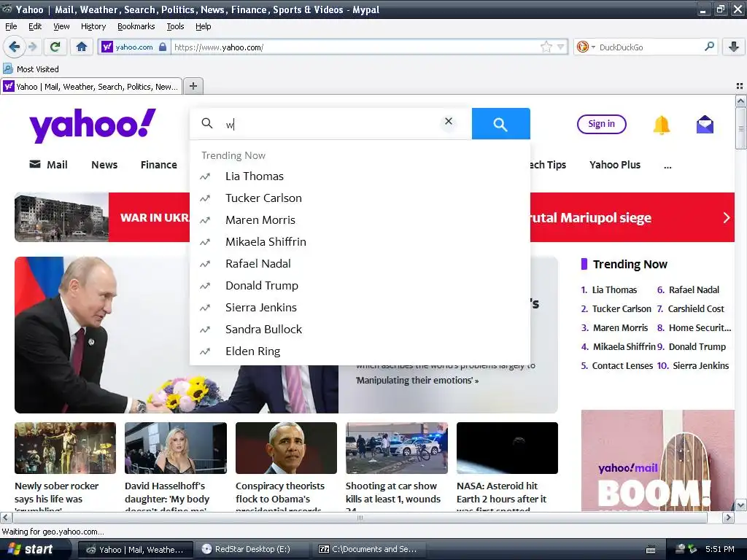Open Contact Lenses in Trending Now sidebar
Screen dimensions: 747x560
point(622,366)
